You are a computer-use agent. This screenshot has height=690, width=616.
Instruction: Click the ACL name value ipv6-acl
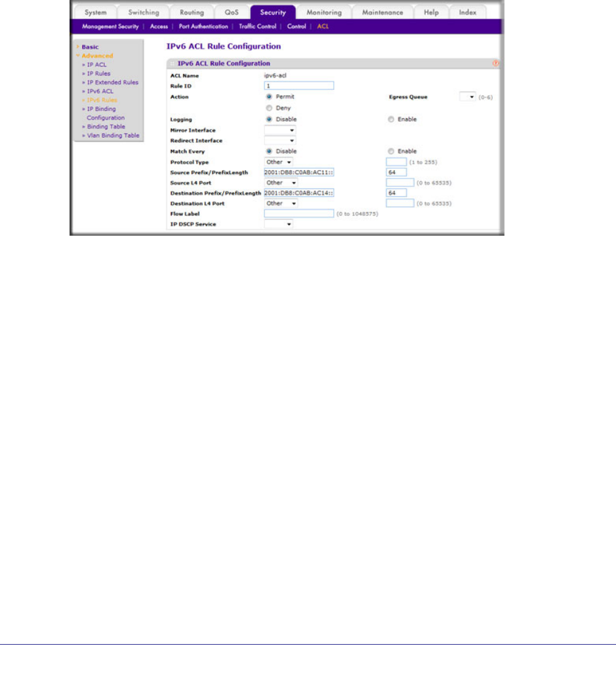coord(276,75)
